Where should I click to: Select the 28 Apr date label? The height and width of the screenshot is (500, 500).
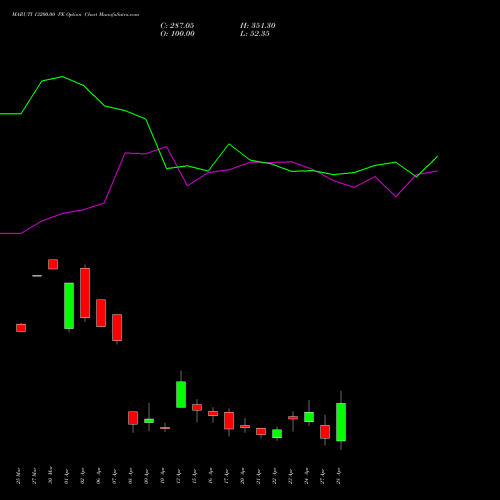pos(338,476)
